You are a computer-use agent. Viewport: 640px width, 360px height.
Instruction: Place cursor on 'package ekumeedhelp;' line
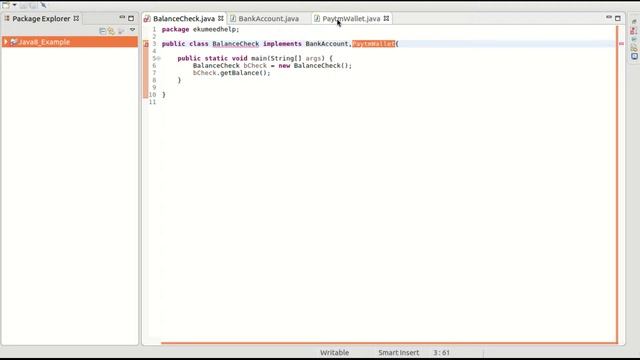(x=200, y=29)
